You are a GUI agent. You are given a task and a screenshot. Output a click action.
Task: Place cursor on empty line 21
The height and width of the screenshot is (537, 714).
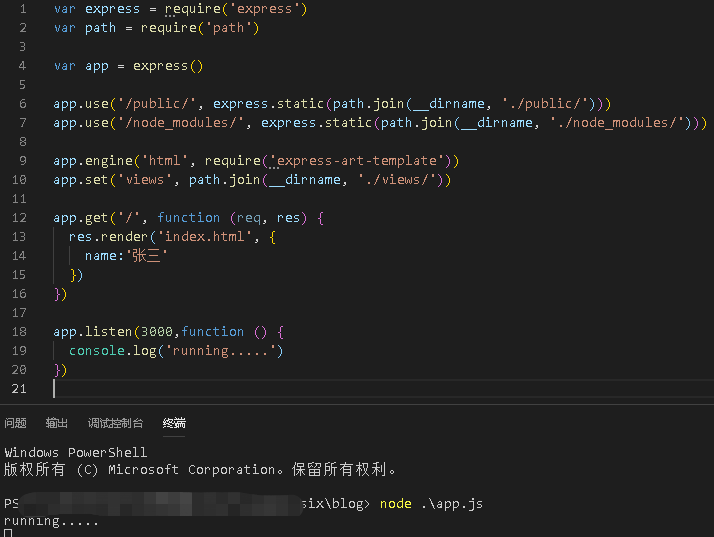tap(382, 389)
